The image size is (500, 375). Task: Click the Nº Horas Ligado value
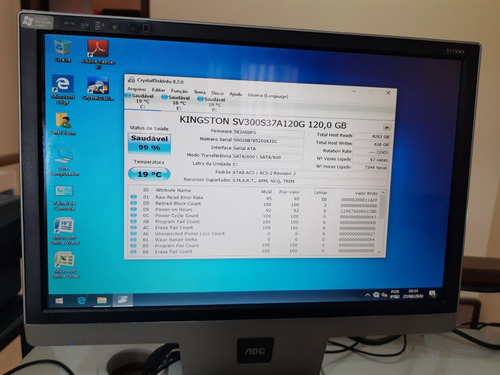[x=371, y=167]
